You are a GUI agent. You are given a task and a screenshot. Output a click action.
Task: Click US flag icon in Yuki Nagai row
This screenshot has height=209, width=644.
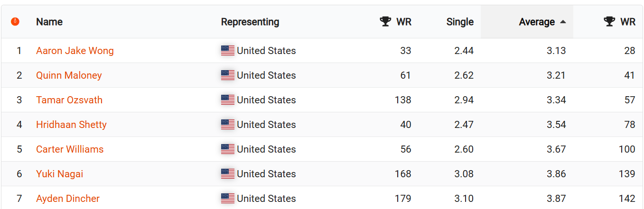tap(228, 174)
